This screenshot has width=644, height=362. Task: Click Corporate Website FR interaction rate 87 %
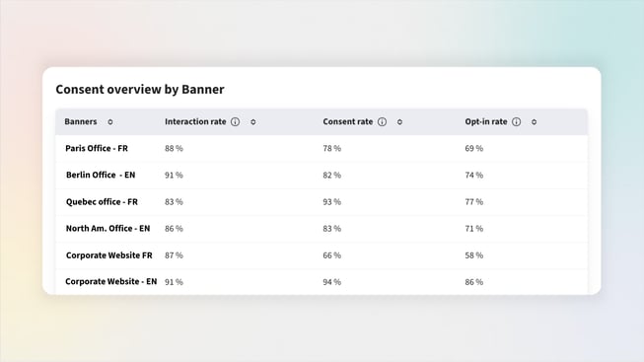click(x=174, y=255)
